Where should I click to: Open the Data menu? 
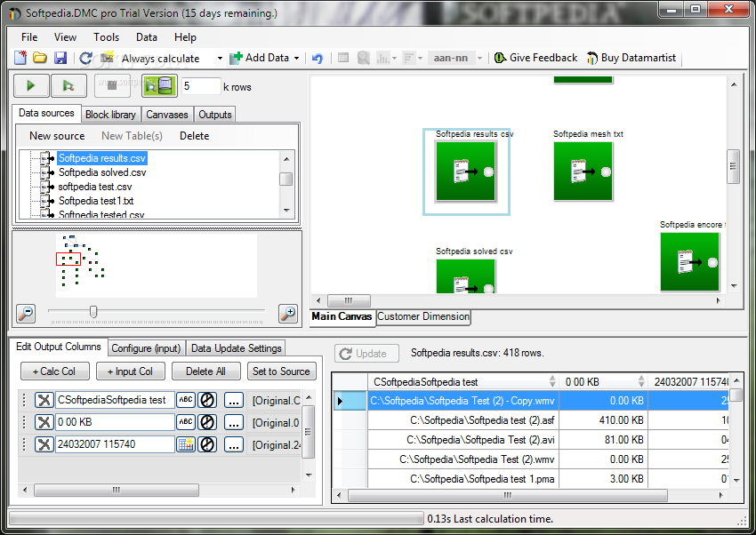point(146,37)
